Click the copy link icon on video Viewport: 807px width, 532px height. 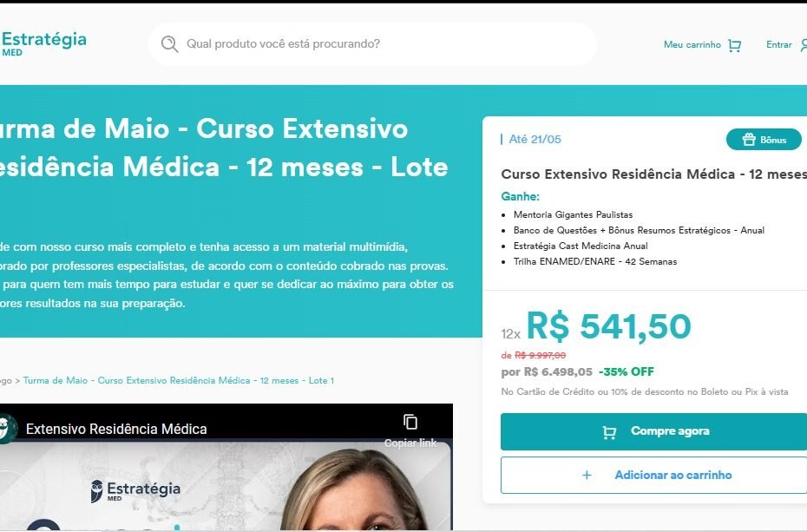[410, 422]
